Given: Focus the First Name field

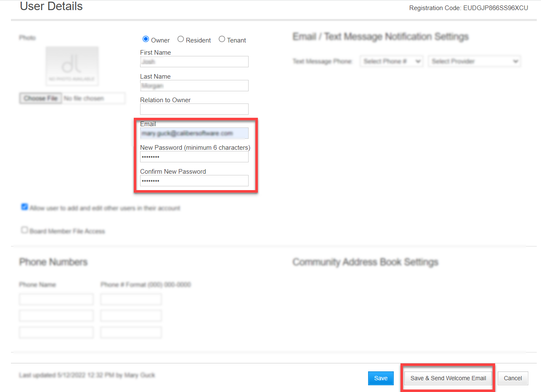Looking at the screenshot, I should [x=194, y=61].
